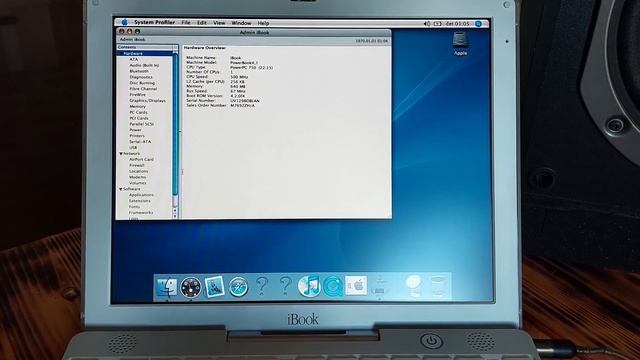Click the battery status icon

coord(438,24)
